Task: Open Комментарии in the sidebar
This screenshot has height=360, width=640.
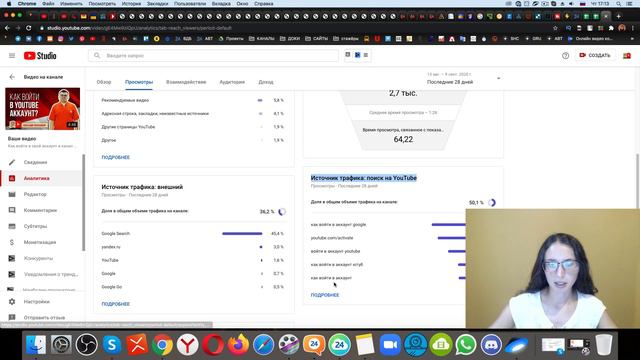Action: 41,210
